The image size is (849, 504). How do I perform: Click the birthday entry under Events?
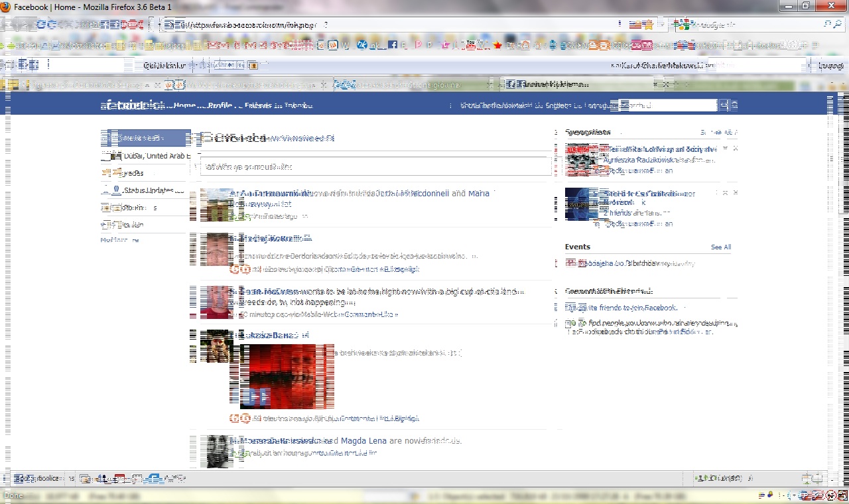click(x=630, y=263)
